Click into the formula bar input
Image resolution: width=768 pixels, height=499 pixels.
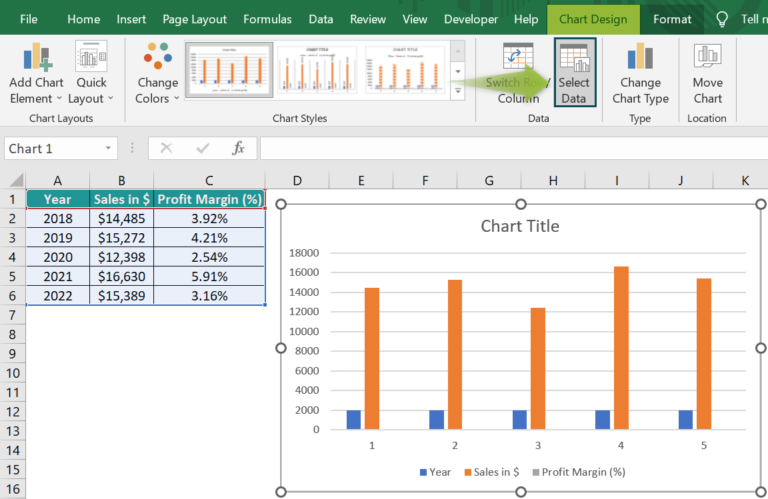click(x=513, y=148)
